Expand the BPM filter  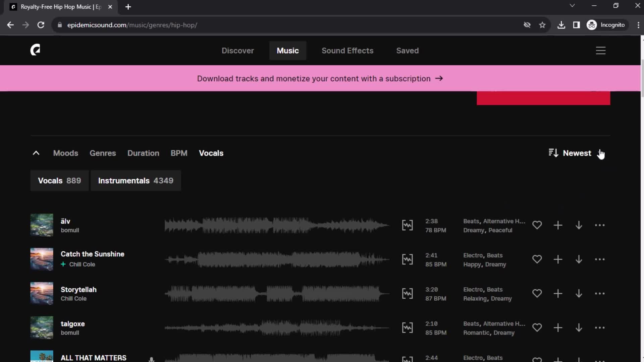[x=179, y=153]
